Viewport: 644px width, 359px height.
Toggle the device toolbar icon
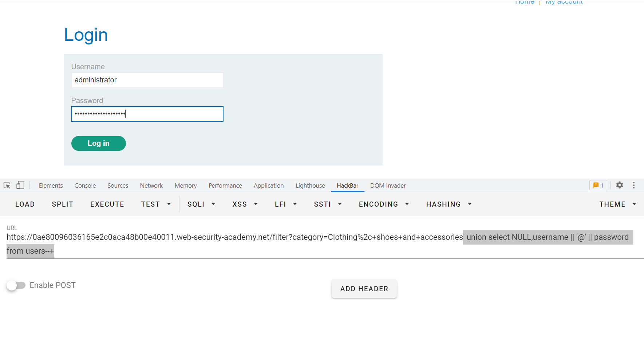(x=20, y=185)
